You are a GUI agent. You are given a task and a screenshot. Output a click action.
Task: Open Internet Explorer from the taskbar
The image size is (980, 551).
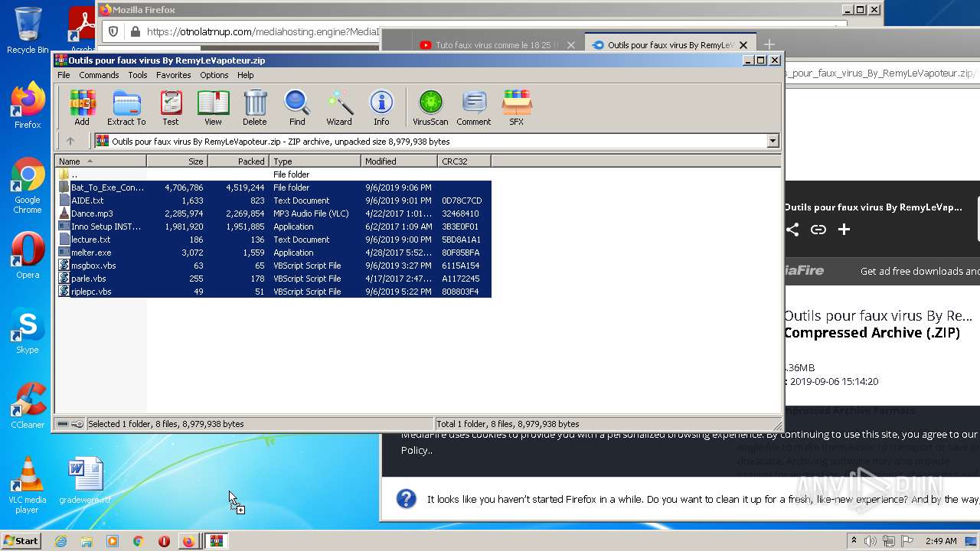point(60,541)
